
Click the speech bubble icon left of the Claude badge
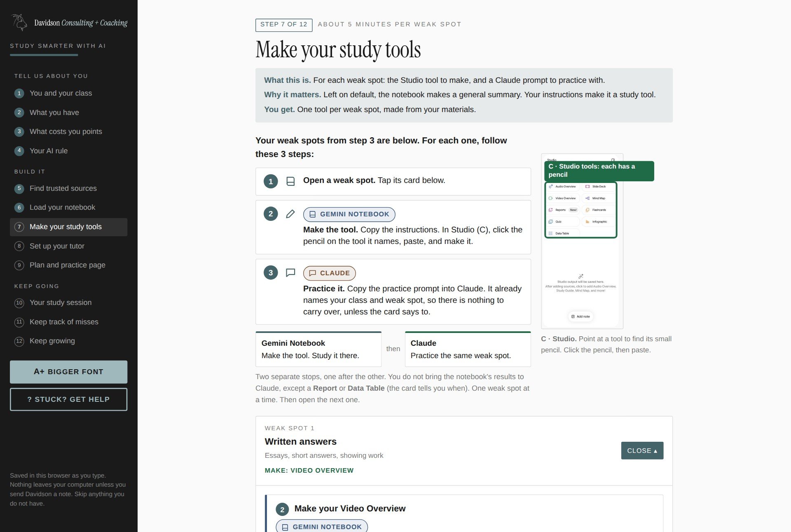pyautogui.click(x=290, y=273)
